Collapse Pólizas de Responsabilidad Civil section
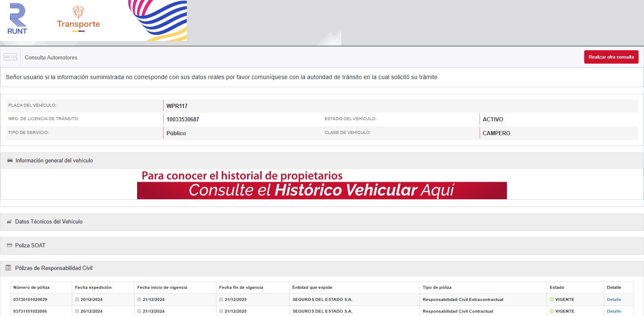 coord(54,268)
